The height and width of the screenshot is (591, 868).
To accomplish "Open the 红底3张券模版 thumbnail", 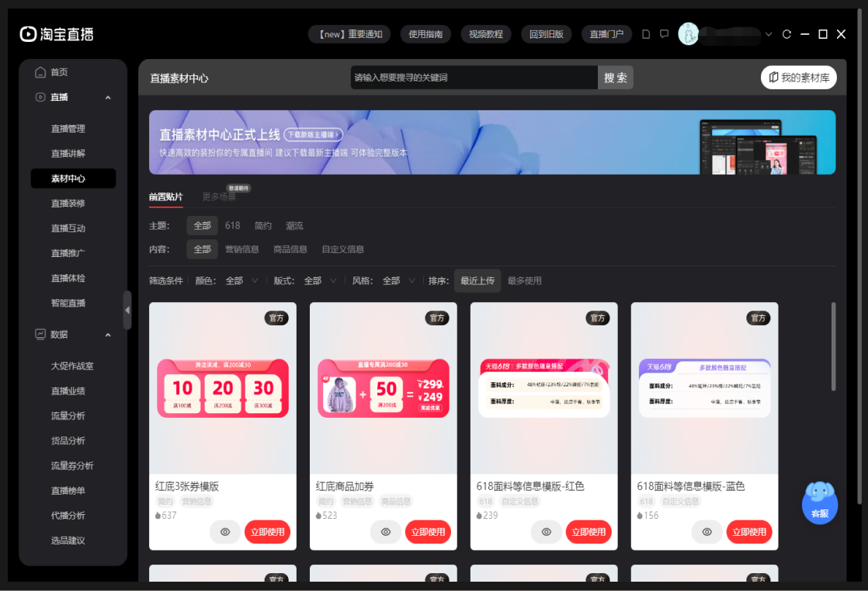I will [x=223, y=388].
